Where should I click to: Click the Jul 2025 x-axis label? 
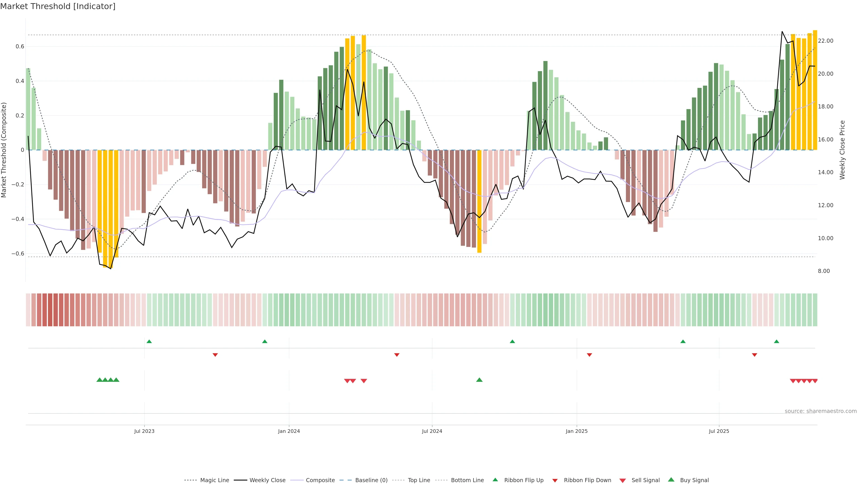pyautogui.click(x=719, y=431)
